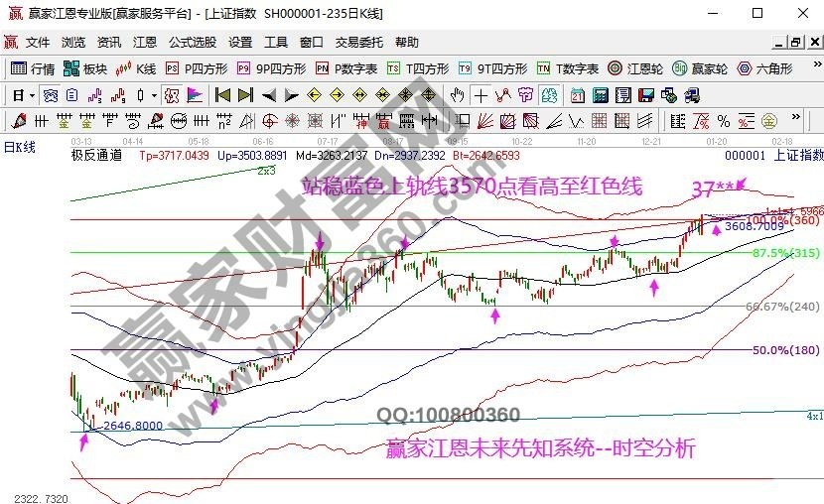This screenshot has width=824, height=504.
Task: Click the calendar icon in the toolbar
Action: click(578, 95)
